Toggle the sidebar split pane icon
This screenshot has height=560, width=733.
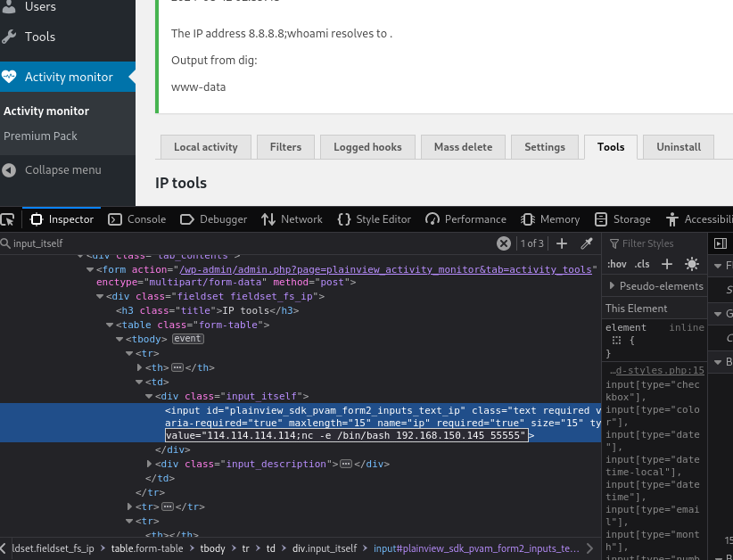pos(721,243)
